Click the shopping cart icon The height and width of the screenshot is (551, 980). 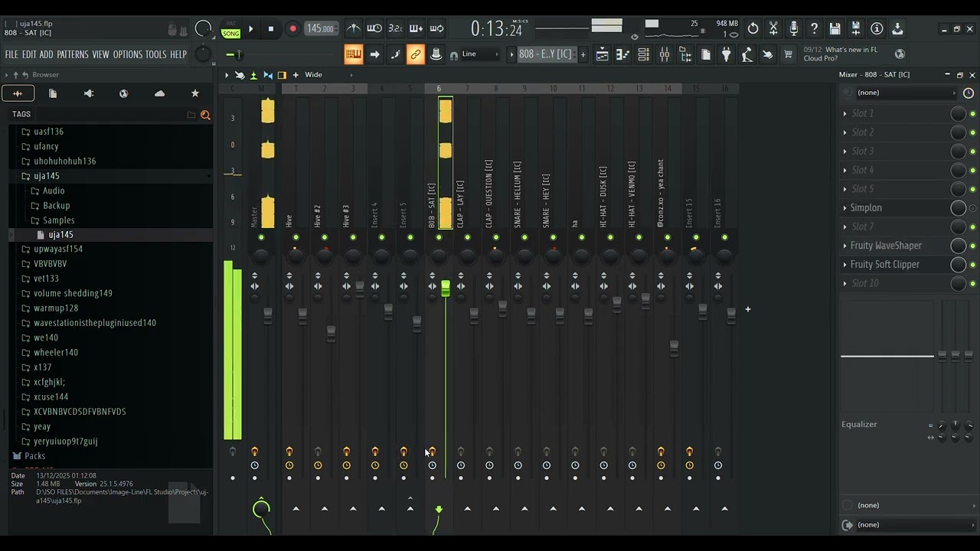point(789,54)
